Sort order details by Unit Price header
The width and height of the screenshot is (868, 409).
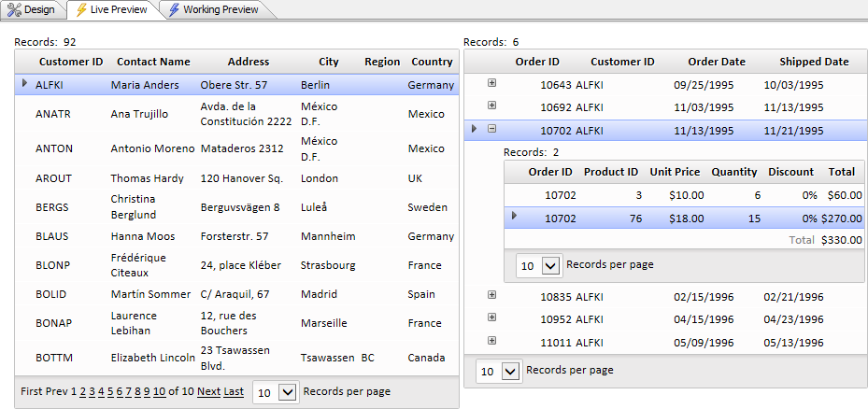(675, 172)
